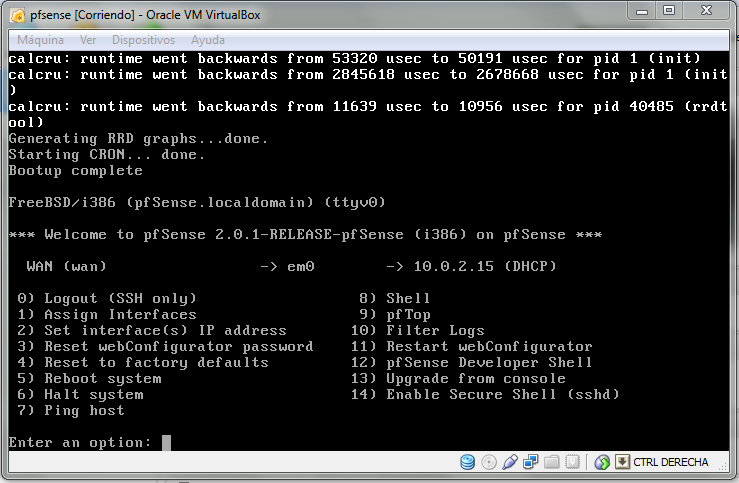Image resolution: width=739 pixels, height=483 pixels.
Task: Maximize the pfsense VirtualBox window
Action: click(668, 10)
